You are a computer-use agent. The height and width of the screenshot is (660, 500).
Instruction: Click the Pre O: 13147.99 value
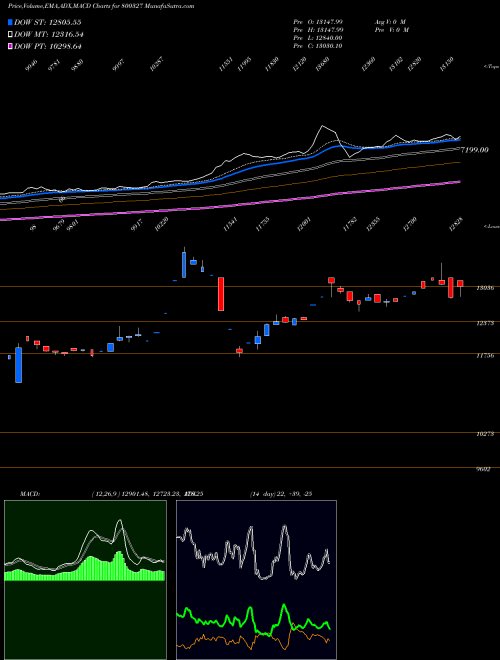click(318, 21)
